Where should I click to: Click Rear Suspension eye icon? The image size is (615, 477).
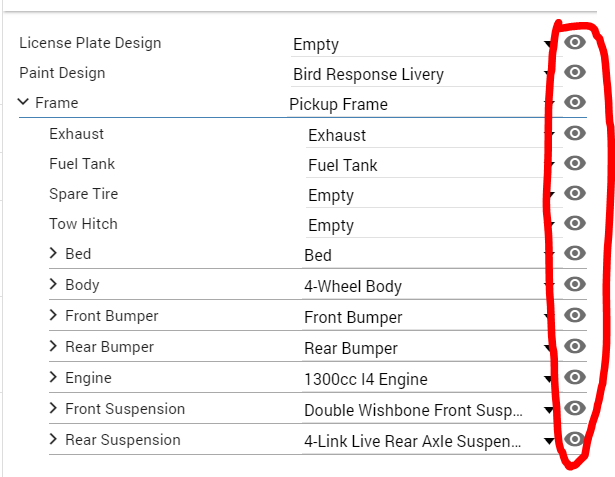[x=575, y=439]
